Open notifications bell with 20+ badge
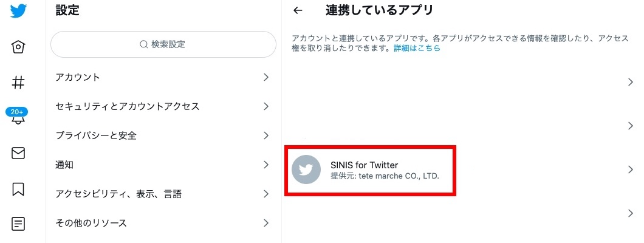644x243 pixels. [x=18, y=116]
